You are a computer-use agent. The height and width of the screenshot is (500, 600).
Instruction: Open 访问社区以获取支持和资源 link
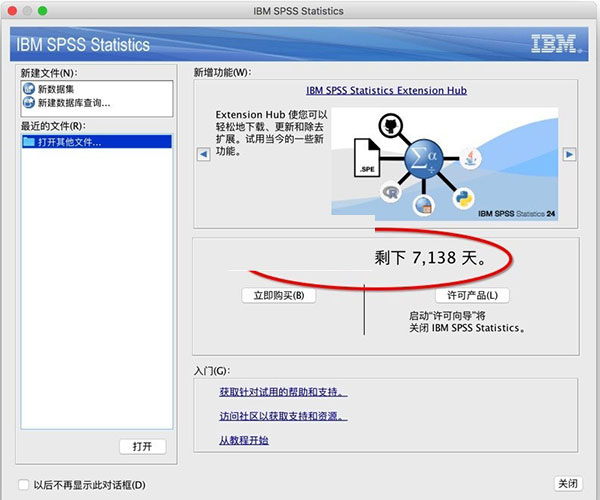[283, 416]
